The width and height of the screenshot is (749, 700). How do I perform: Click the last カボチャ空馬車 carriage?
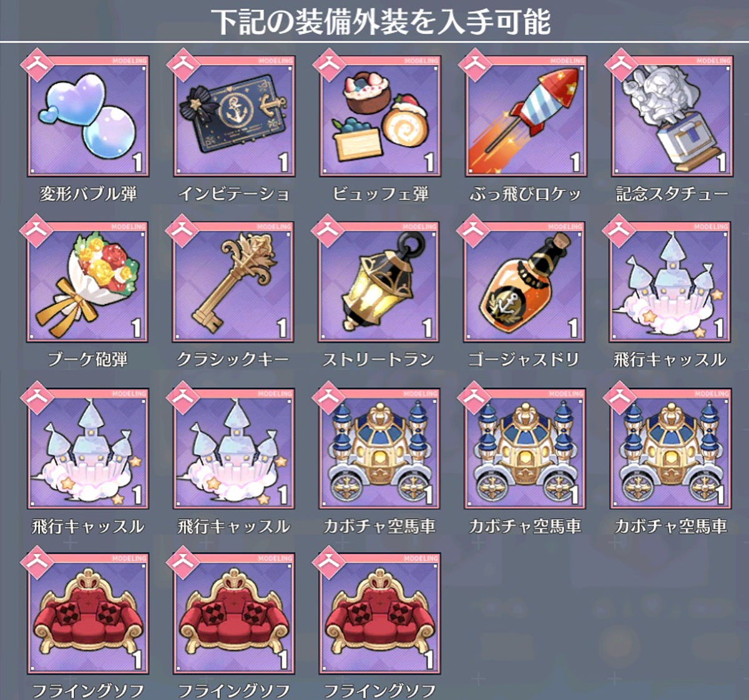(671, 449)
